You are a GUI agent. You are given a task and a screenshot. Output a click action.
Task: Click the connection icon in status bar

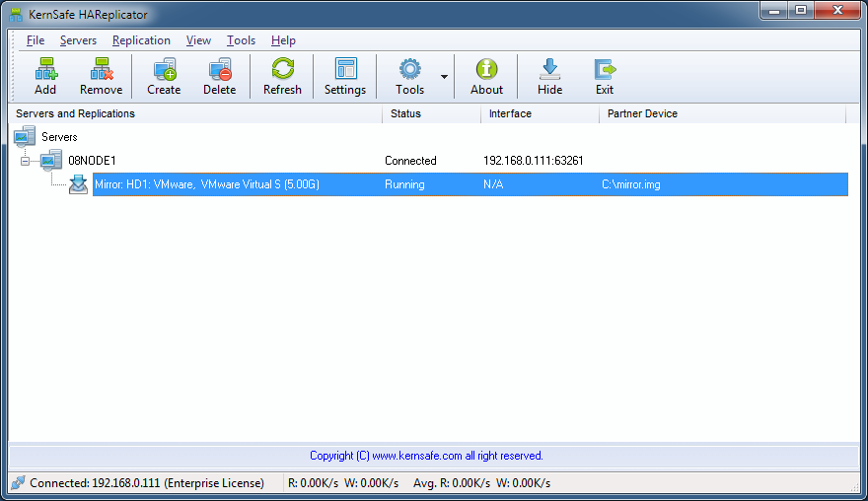pos(18,482)
